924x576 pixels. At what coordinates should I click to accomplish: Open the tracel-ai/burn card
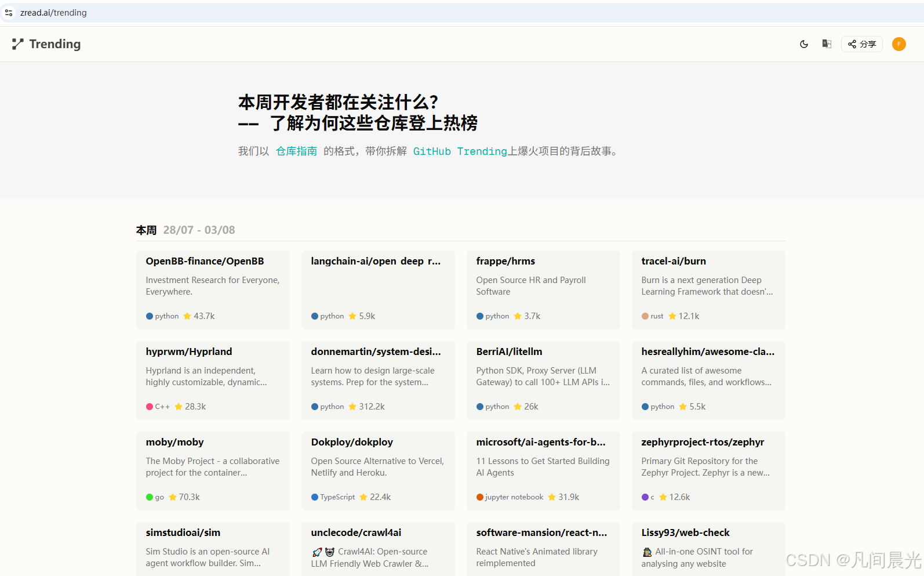pyautogui.click(x=708, y=290)
